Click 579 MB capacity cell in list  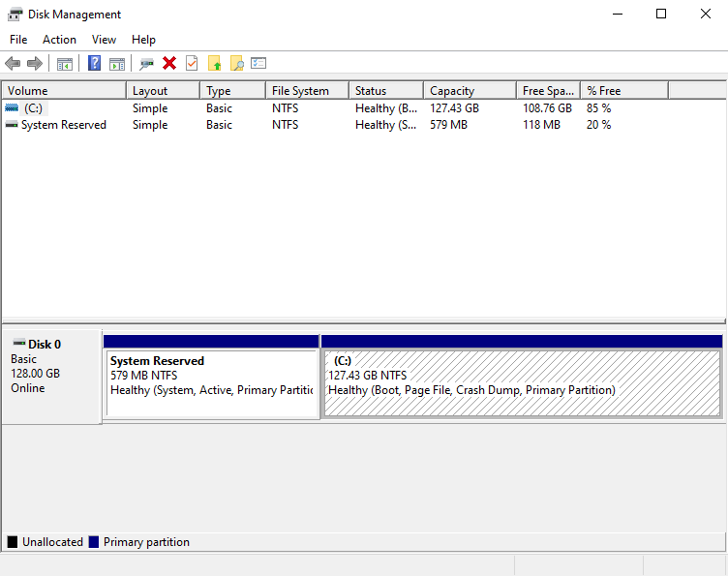coord(448,125)
